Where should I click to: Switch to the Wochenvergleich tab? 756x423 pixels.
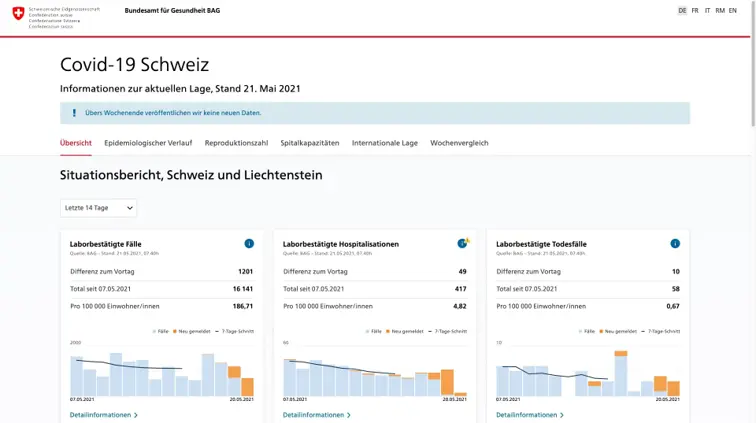[459, 143]
